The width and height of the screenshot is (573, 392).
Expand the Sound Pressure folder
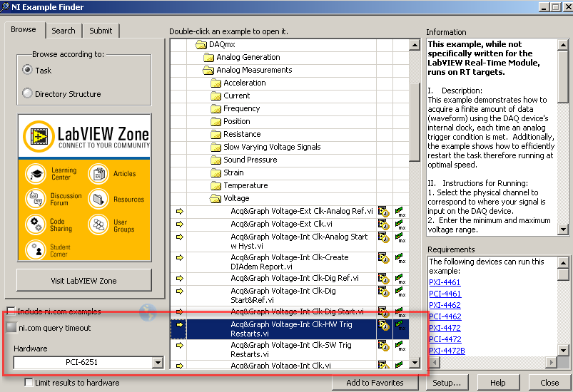pyautogui.click(x=216, y=160)
